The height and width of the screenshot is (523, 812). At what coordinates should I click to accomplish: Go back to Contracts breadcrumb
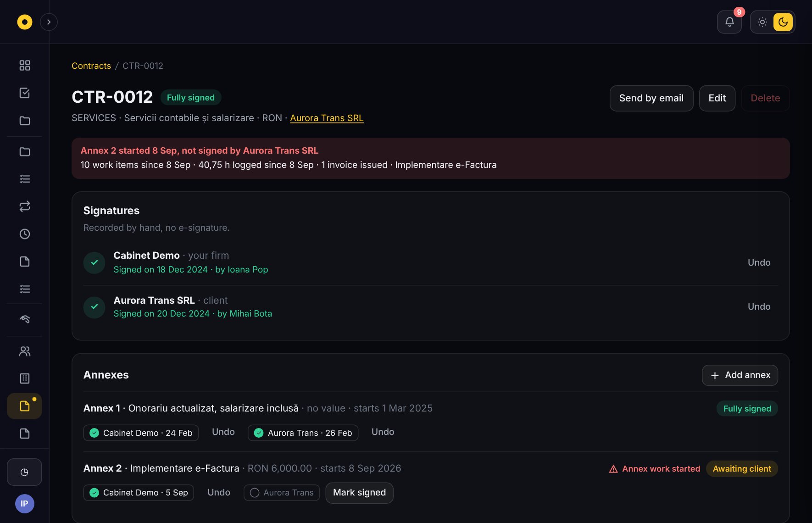pyautogui.click(x=91, y=66)
